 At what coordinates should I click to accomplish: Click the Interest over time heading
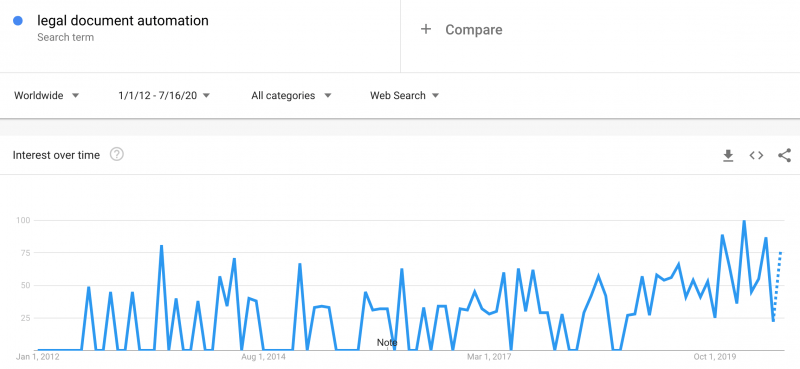pos(56,155)
